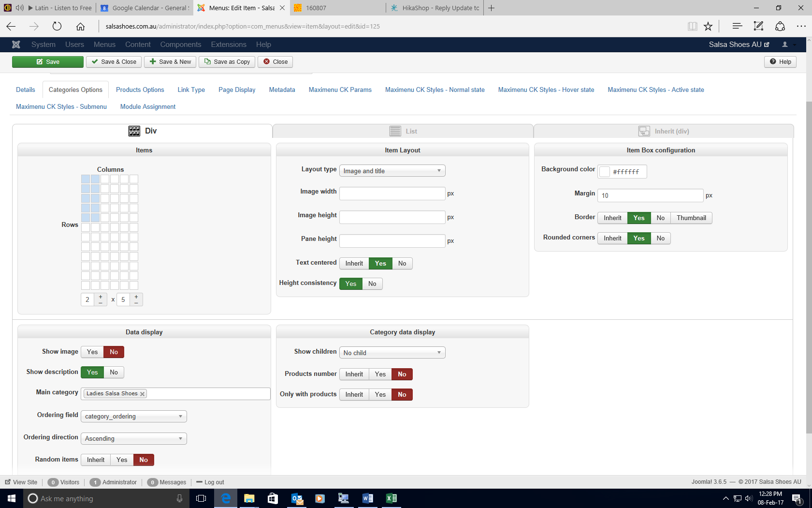The width and height of the screenshot is (812, 508).
Task: Open Outlook from taskbar
Action: click(296, 498)
